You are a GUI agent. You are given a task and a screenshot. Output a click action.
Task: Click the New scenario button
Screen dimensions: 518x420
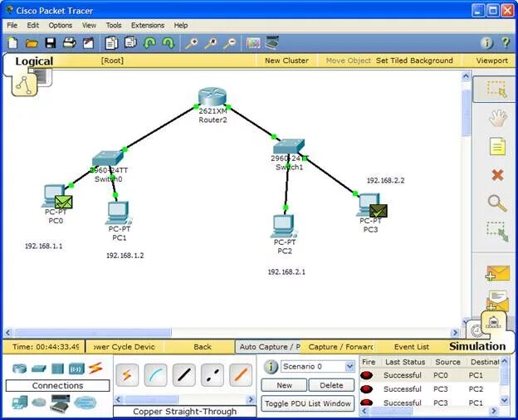[x=284, y=385]
